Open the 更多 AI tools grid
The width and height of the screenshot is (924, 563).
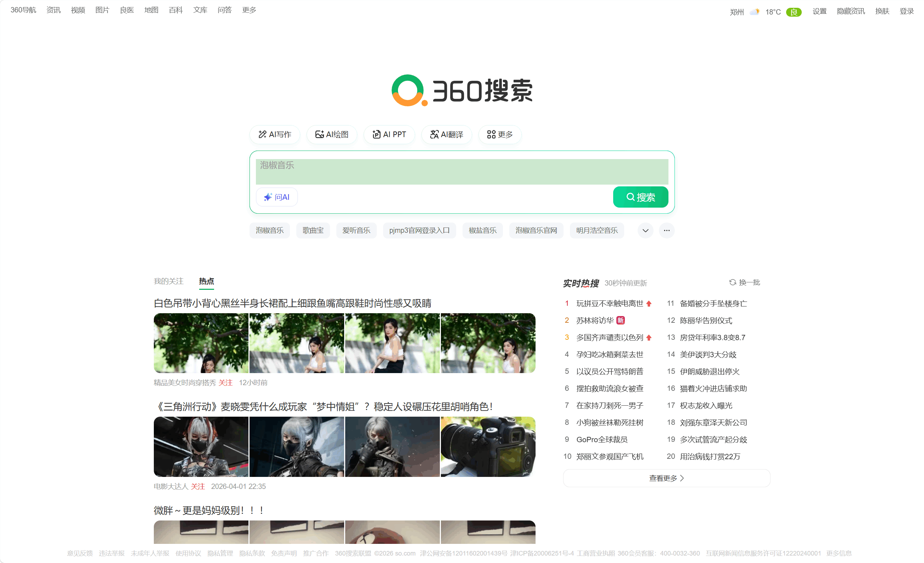pos(500,134)
